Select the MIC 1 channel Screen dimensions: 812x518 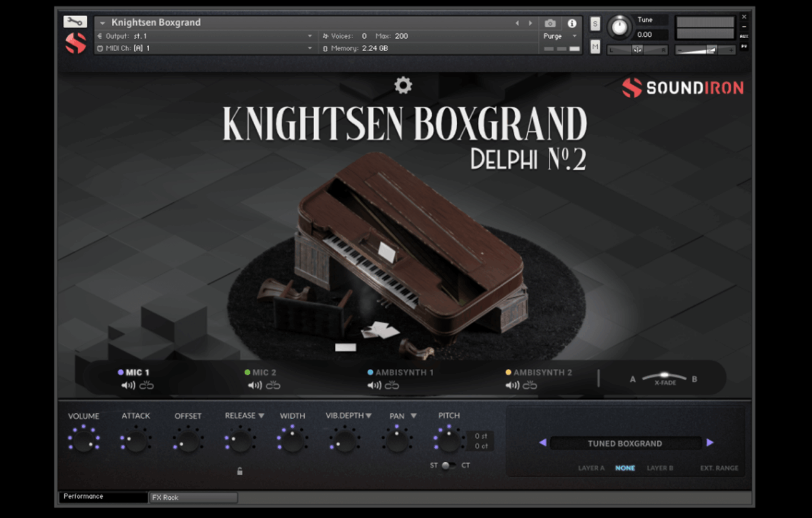[x=134, y=373]
